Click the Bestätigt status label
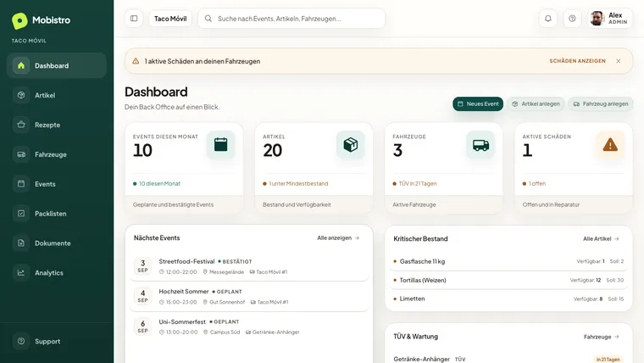The height and width of the screenshot is (363, 644). tap(235, 261)
